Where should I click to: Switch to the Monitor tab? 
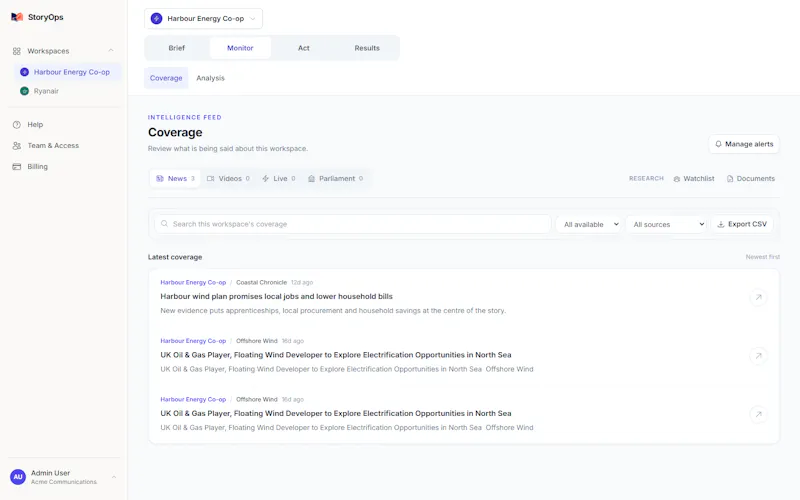point(240,48)
